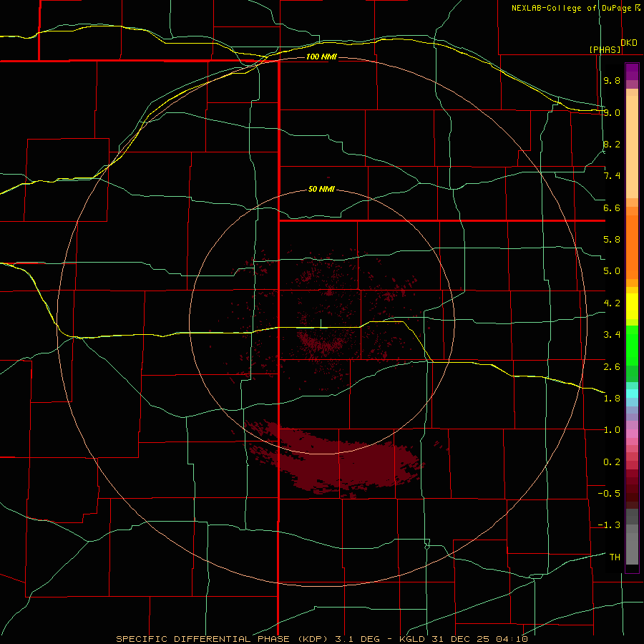Click the [PHAS] label above the color bar
The height and width of the screenshot is (644, 644).
(605, 49)
